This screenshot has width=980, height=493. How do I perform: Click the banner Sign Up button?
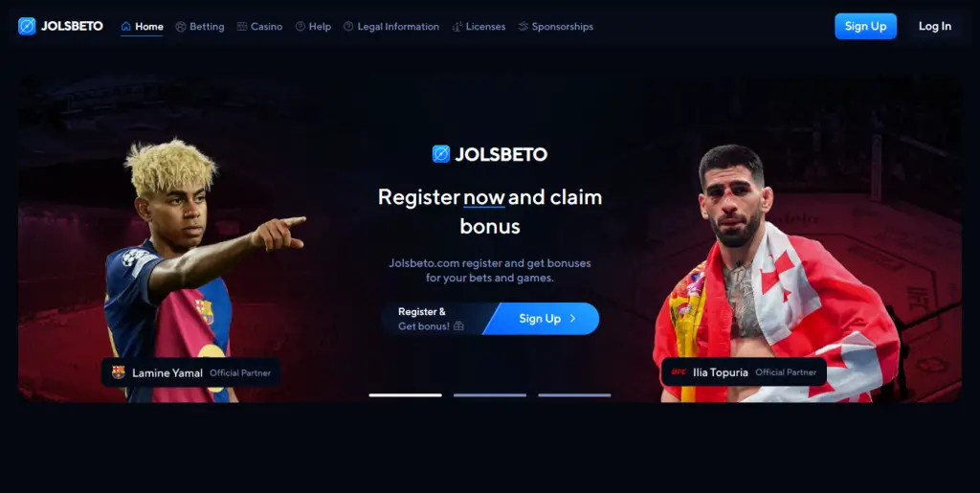(x=541, y=319)
